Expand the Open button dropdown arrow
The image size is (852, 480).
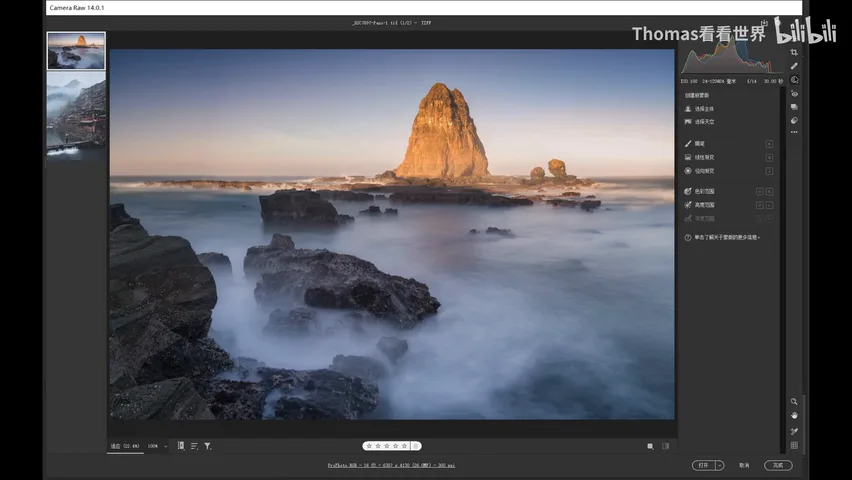pos(720,465)
